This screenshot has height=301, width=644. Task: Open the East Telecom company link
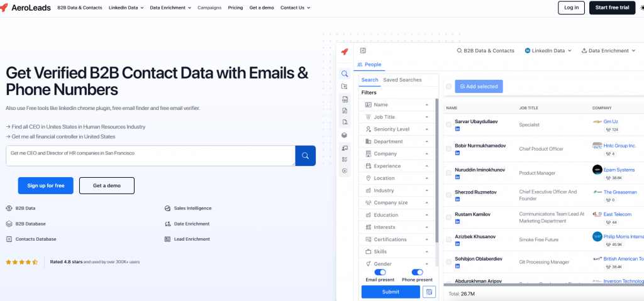(618, 214)
